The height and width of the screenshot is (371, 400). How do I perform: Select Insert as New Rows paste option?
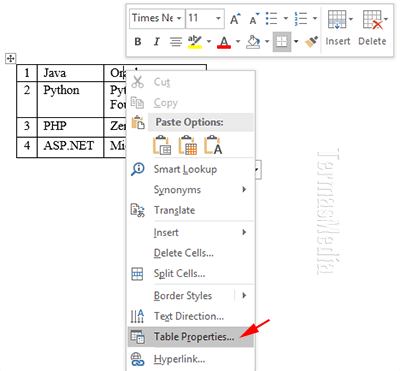pos(188,145)
